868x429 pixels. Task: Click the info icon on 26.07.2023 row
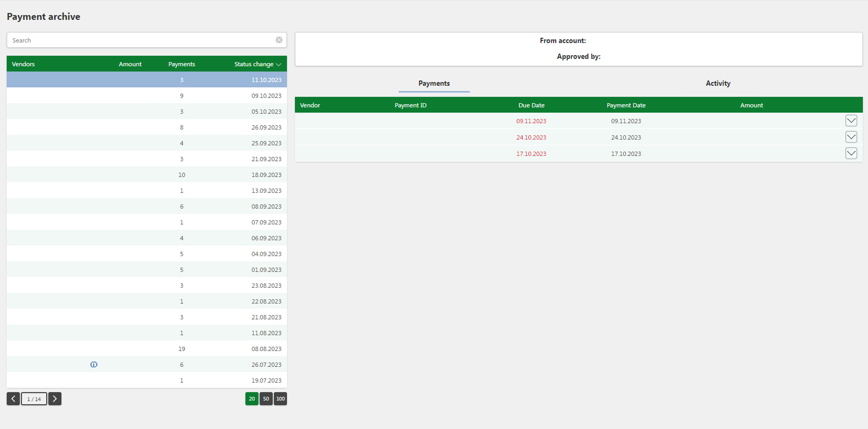(x=94, y=365)
